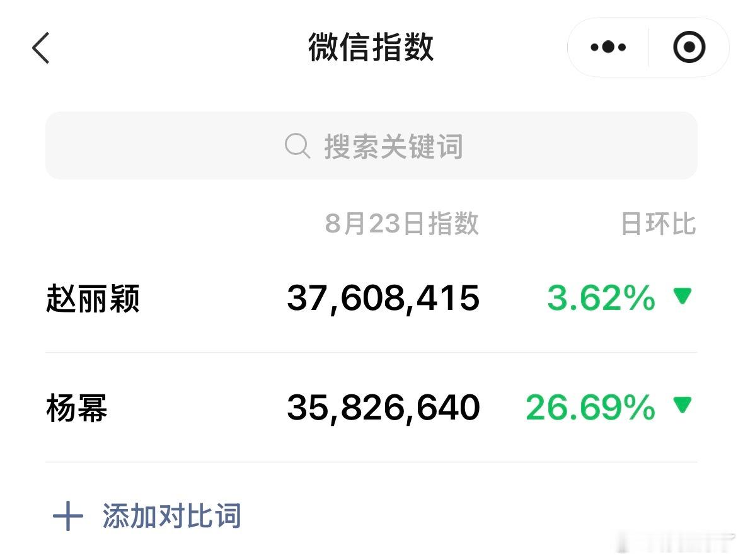Click the capsule menu divider area
Screen dimensions: 743x560
click(648, 47)
